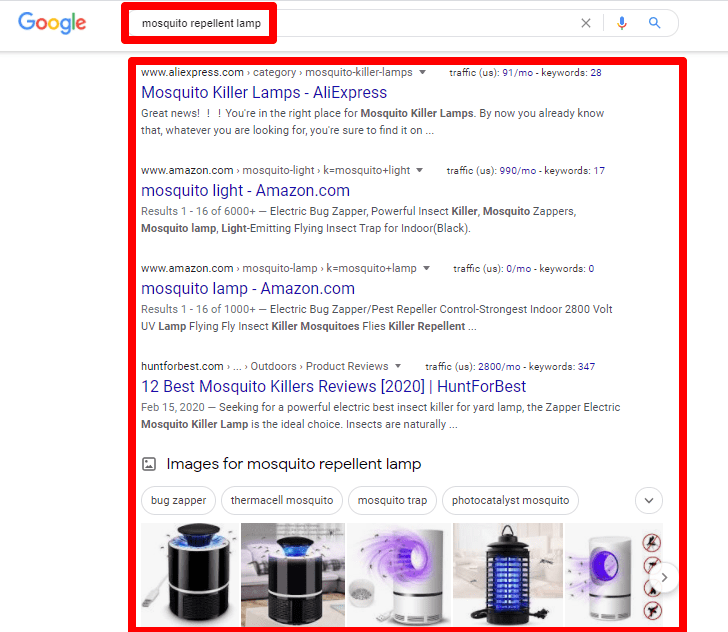Screen dimensions: 728x632
Task: Select the 'bug zapper' filter chip
Action: [x=179, y=500]
